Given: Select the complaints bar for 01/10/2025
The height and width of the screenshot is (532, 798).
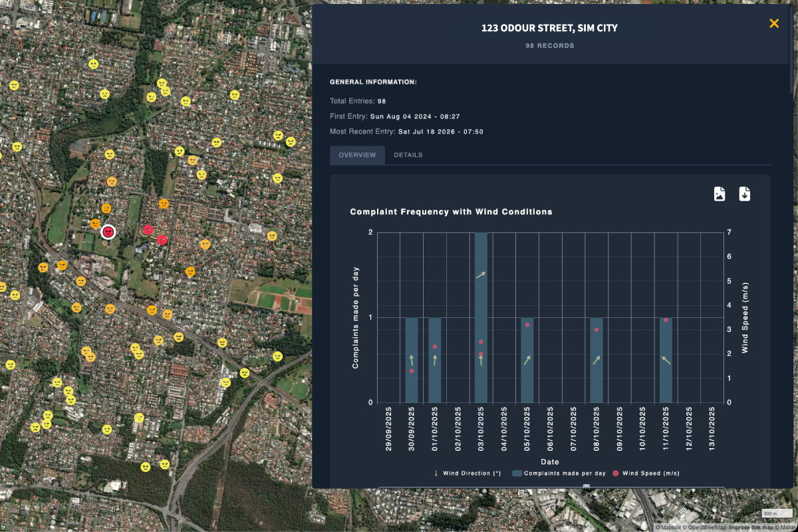Looking at the screenshot, I should pos(435,360).
